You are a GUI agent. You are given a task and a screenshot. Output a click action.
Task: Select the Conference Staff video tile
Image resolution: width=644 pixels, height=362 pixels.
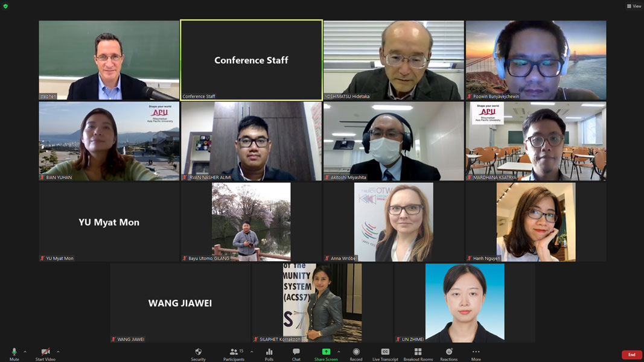251,60
